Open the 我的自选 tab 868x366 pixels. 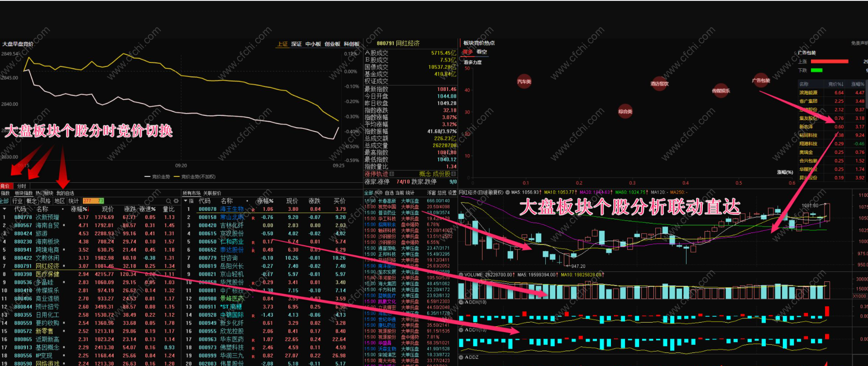coord(65,193)
